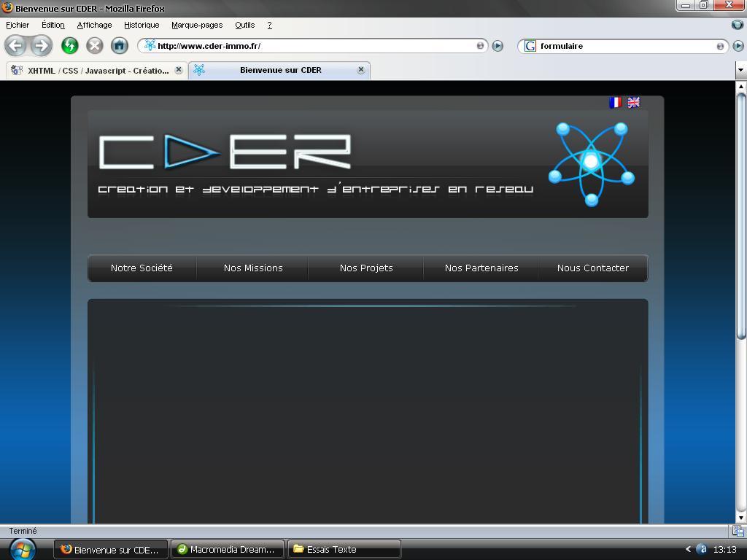Open the ? help menu
The height and width of the screenshot is (560, 747).
[270, 25]
